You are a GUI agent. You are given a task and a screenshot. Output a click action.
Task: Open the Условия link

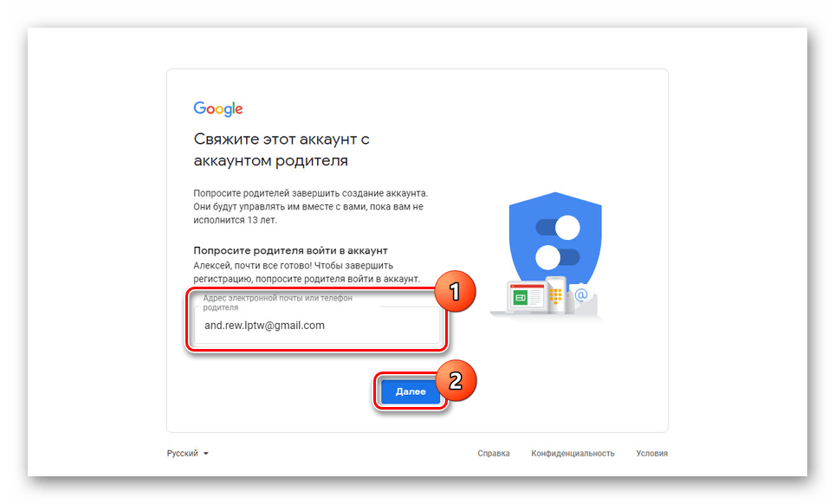(x=652, y=454)
